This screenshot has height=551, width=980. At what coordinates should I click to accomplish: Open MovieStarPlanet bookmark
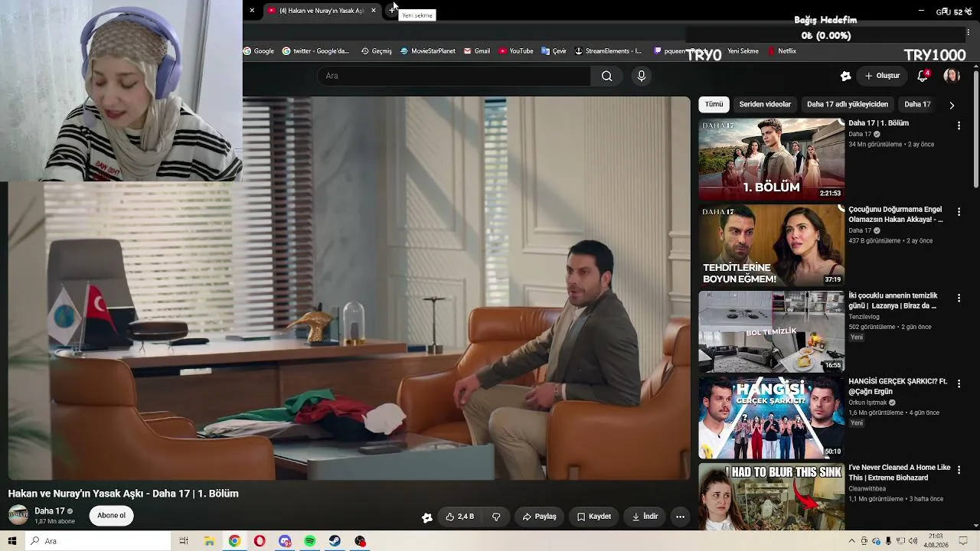tap(428, 51)
